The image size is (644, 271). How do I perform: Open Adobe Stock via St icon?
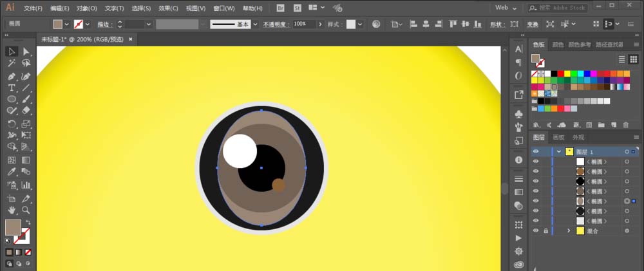296,8
